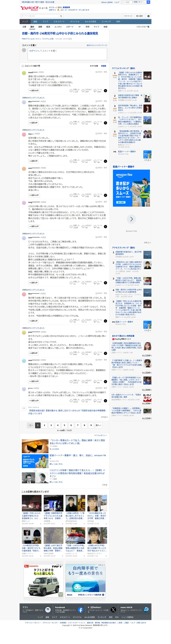The width and height of the screenshot is (171, 644).
Task: Click the blue search magnifier button at top
Action: [x=148, y=2]
